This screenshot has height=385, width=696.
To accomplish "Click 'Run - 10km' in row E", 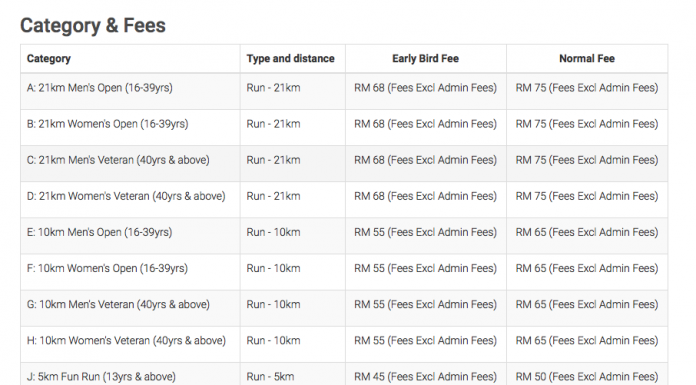I will pos(273,232).
